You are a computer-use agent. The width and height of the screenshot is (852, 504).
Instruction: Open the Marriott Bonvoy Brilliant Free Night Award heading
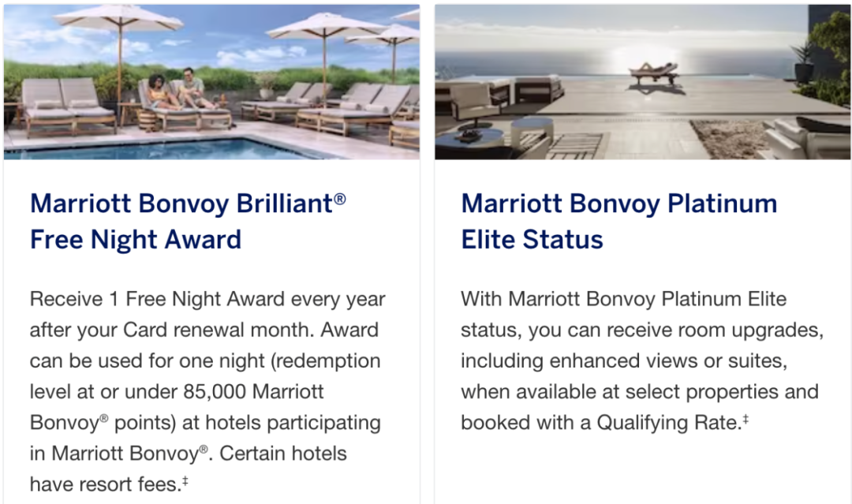pyautogui.click(x=188, y=221)
